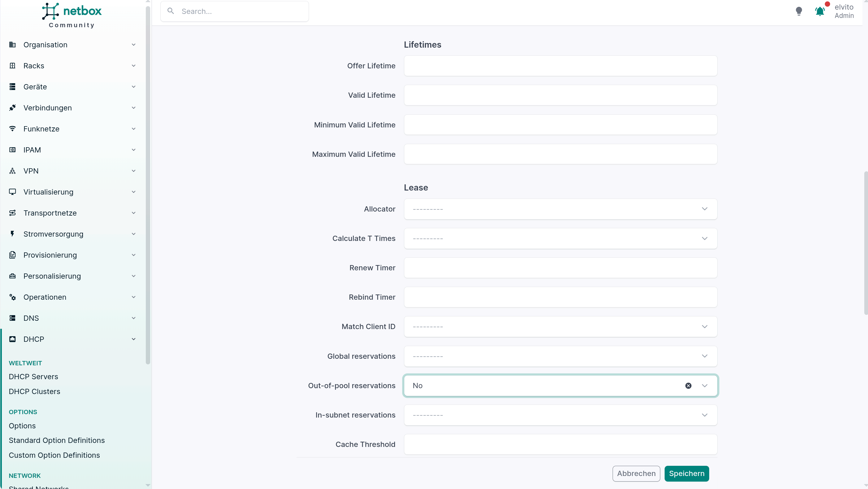Viewport: 868px width, 489px height.
Task: Click the Personalisierung toolbox icon
Action: (x=12, y=276)
